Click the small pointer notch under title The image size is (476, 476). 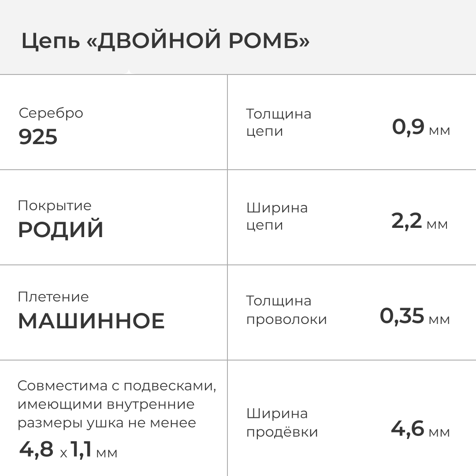[x=128, y=72]
